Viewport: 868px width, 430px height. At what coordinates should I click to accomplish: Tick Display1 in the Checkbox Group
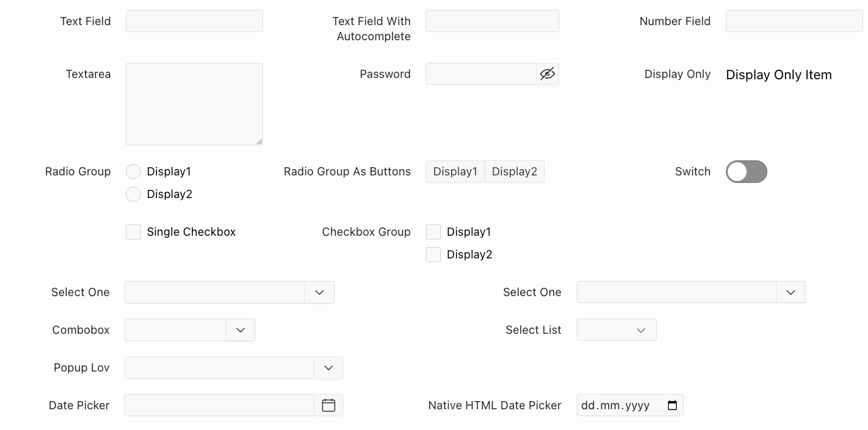click(433, 232)
